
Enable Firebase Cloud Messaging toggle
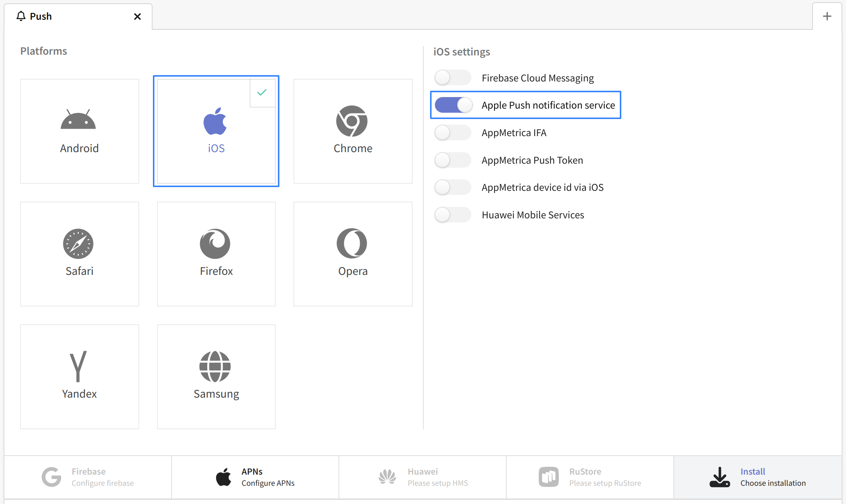453,78
